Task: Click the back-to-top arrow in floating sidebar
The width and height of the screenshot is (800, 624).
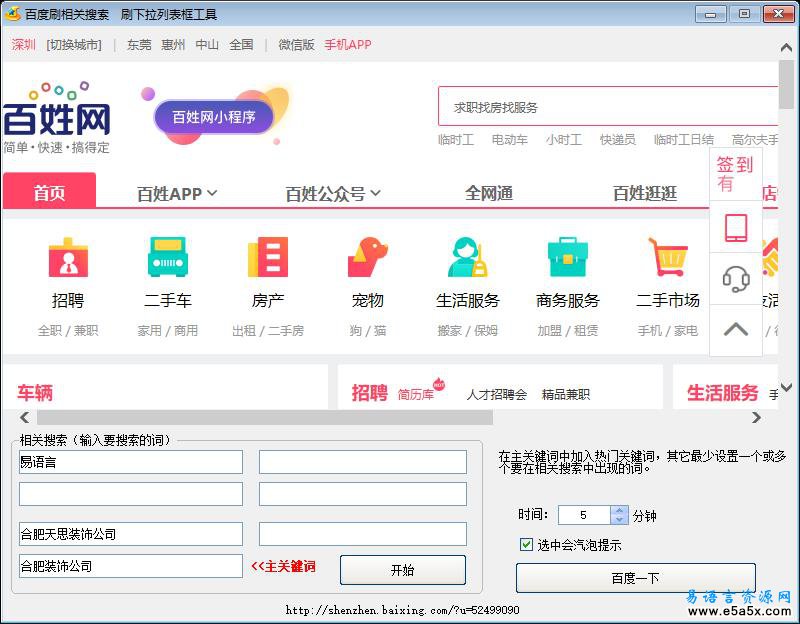Action: [736, 330]
